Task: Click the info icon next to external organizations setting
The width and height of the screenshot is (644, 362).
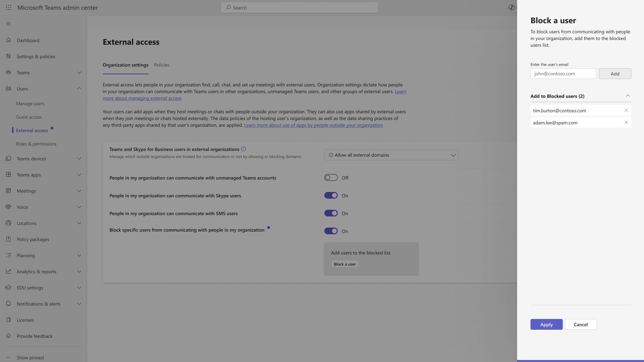Action: coord(244,149)
